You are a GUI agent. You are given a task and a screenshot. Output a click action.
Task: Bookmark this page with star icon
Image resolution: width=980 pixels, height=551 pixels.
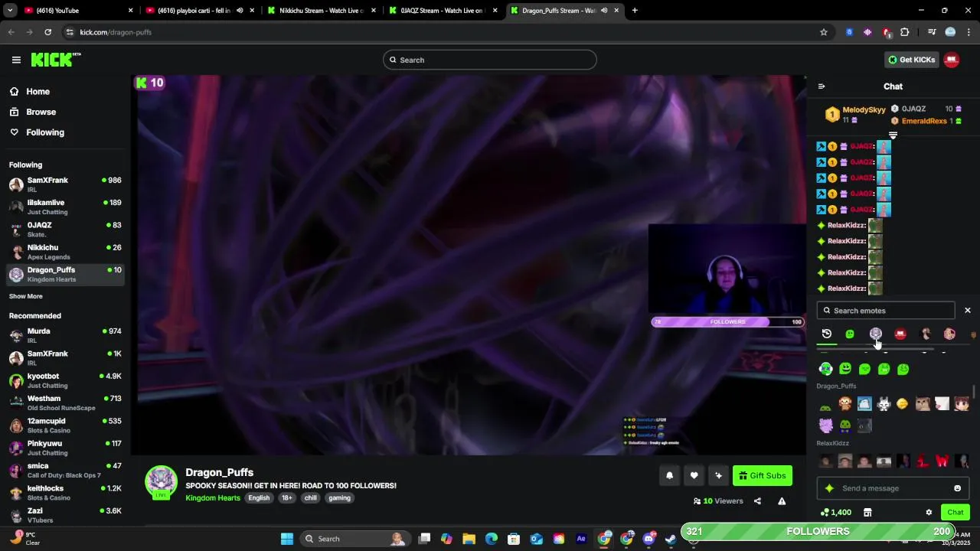[x=824, y=32]
